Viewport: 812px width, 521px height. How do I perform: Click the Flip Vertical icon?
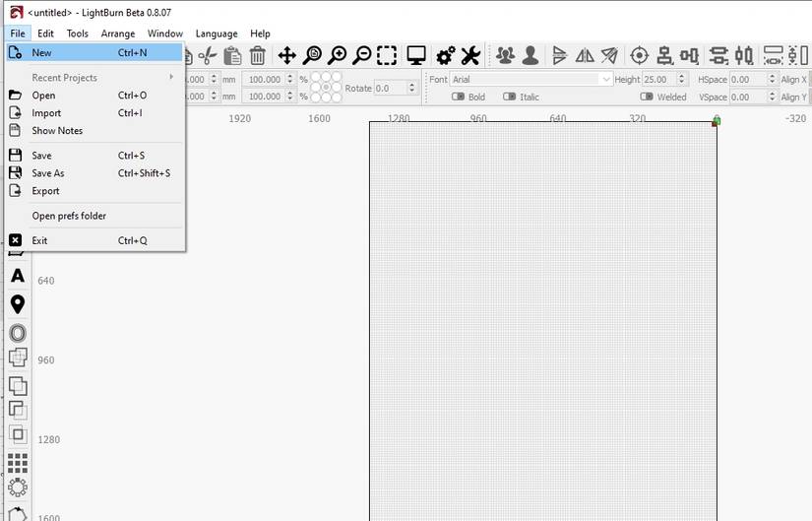coord(559,55)
